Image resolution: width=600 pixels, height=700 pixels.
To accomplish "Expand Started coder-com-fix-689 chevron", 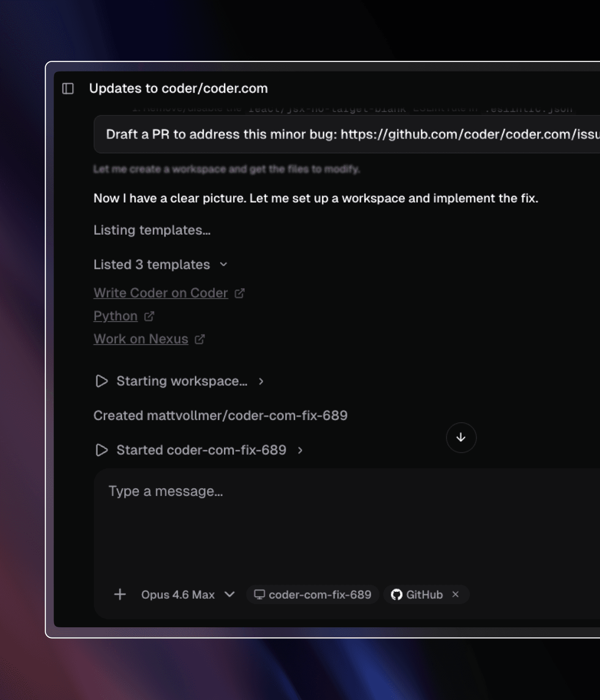I will 300,450.
